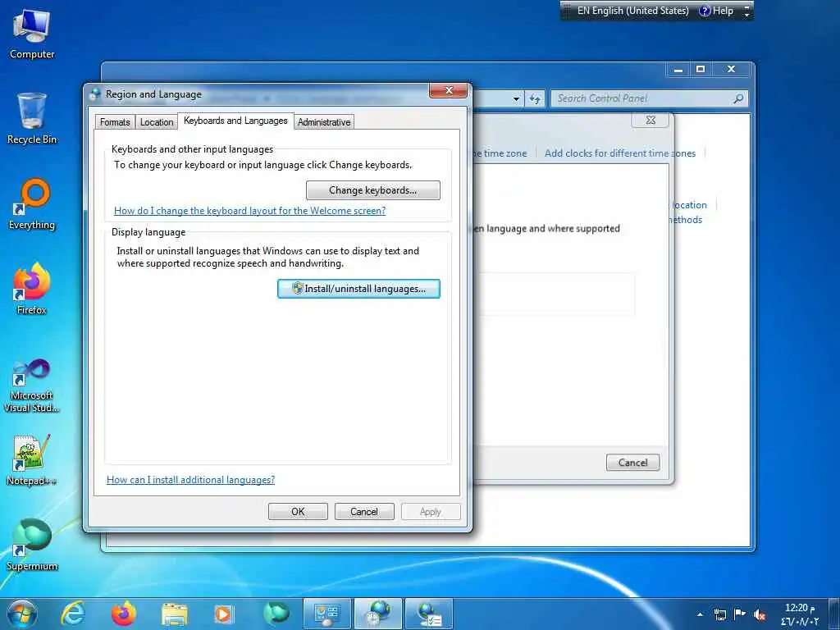This screenshot has height=630, width=840.
Task: Click Cancel in Region and Language dialog
Action: coord(364,512)
